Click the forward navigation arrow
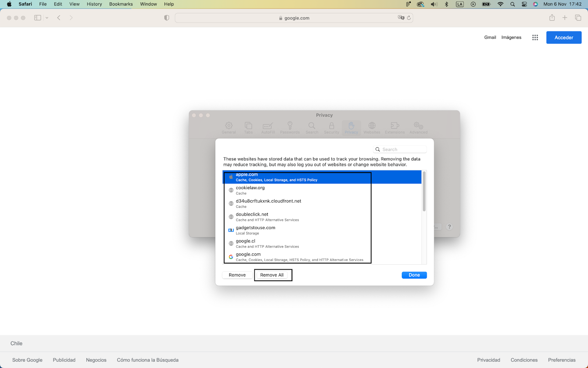588x368 pixels. click(x=71, y=18)
